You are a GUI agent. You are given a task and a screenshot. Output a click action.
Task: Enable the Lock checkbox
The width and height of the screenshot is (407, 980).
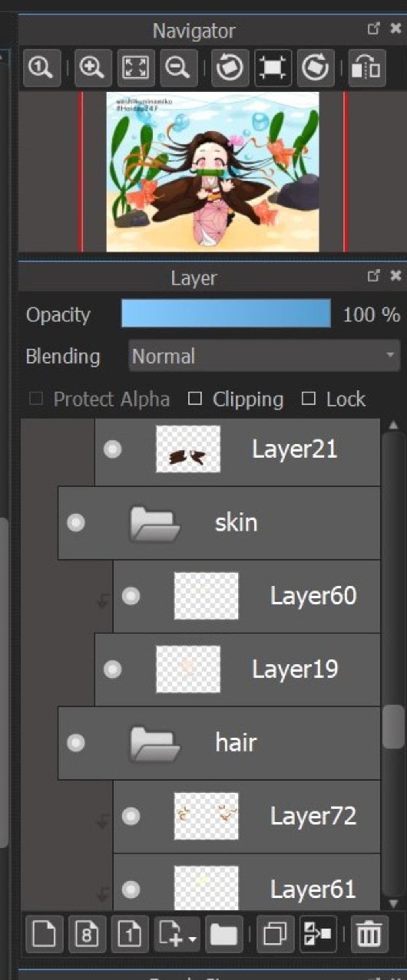tap(308, 398)
